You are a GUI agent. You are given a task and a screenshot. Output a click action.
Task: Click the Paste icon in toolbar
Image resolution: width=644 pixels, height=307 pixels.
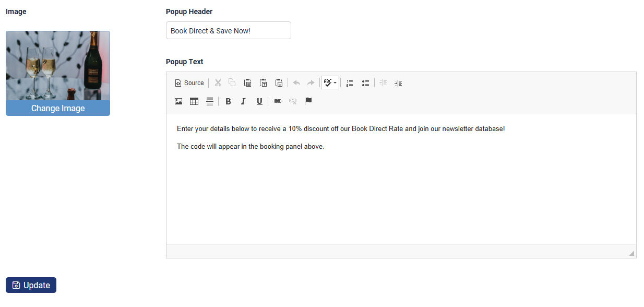click(x=248, y=83)
